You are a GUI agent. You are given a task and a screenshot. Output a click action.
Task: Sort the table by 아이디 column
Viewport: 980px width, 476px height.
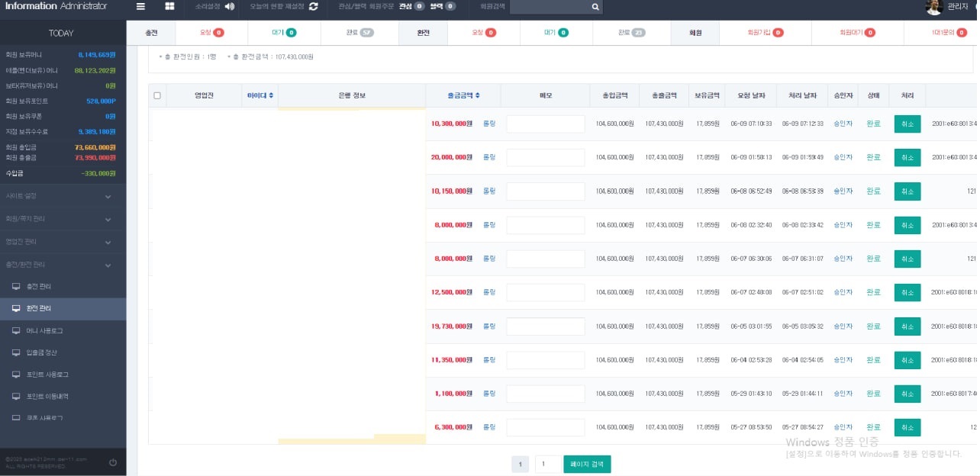tap(260, 95)
